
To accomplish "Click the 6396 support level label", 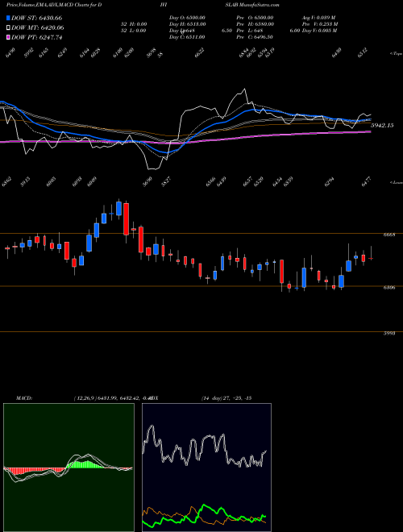I will click(x=388, y=288).
